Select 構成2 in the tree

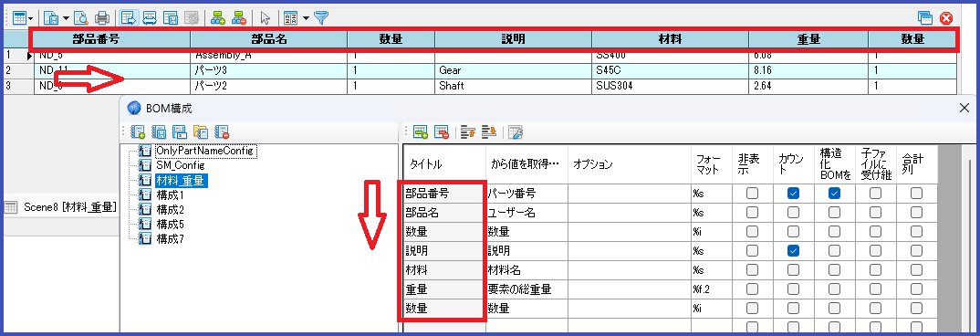(x=170, y=209)
